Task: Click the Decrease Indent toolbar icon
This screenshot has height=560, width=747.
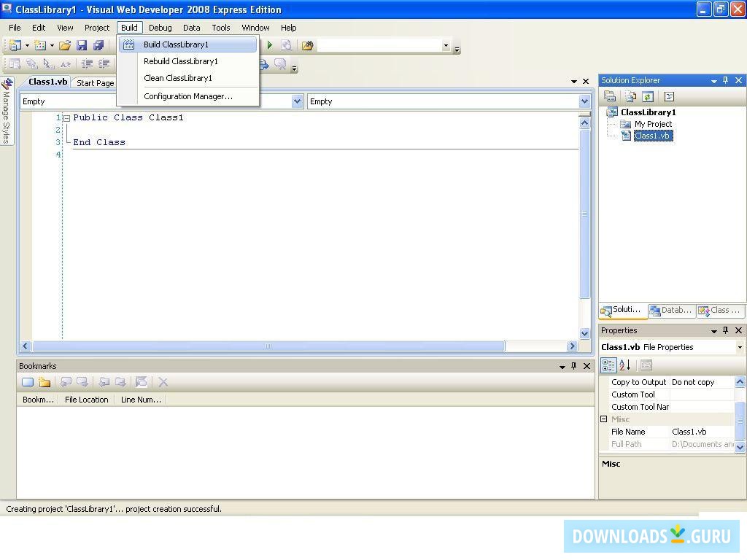Action: pos(87,63)
